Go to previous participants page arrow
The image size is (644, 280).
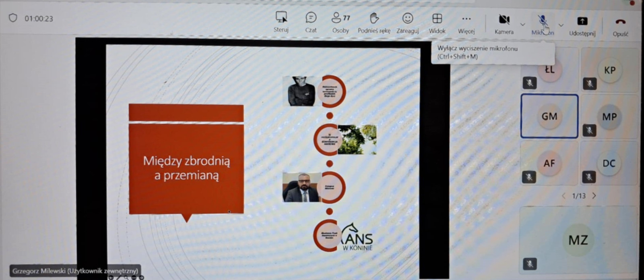coord(563,196)
